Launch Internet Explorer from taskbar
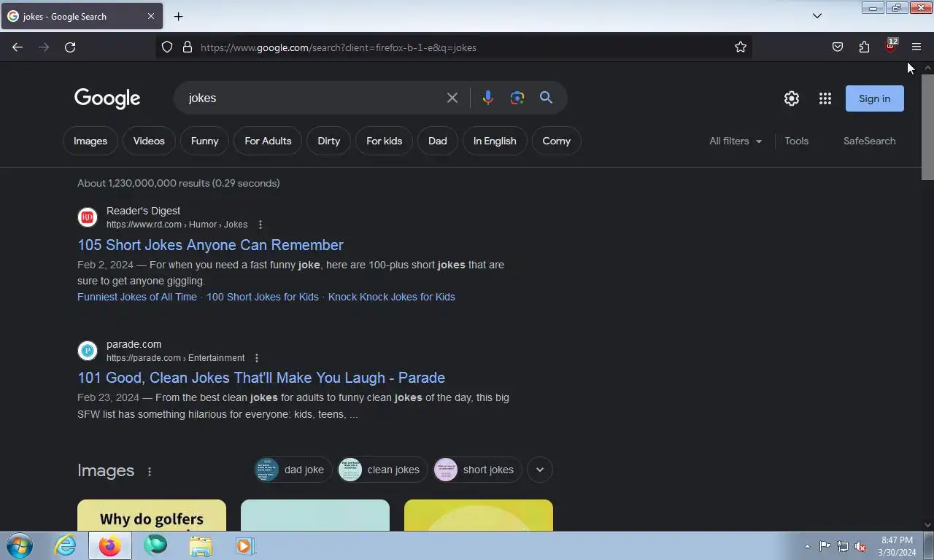This screenshot has width=934, height=560. point(65,545)
